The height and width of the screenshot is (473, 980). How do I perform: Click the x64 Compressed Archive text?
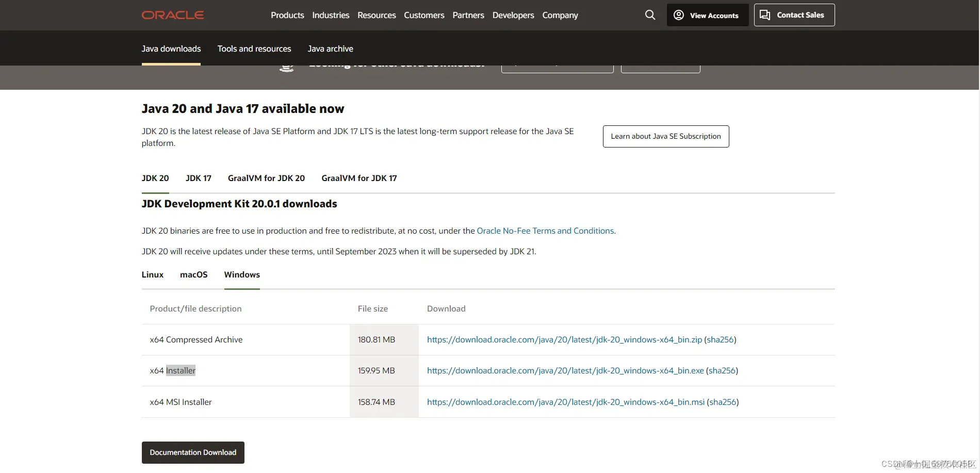[x=196, y=339]
